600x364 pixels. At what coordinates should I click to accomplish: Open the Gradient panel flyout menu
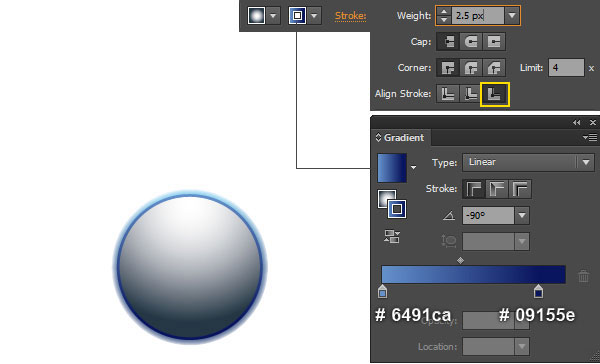point(590,137)
